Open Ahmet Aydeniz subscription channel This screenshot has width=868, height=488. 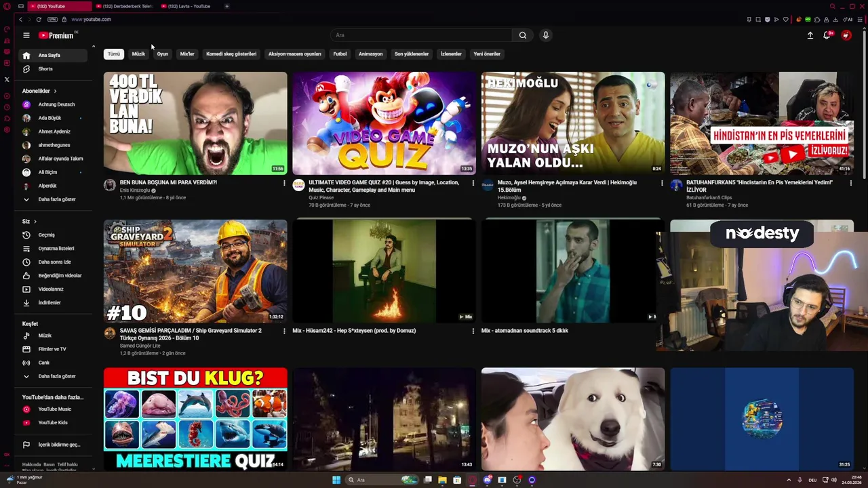[x=54, y=131]
